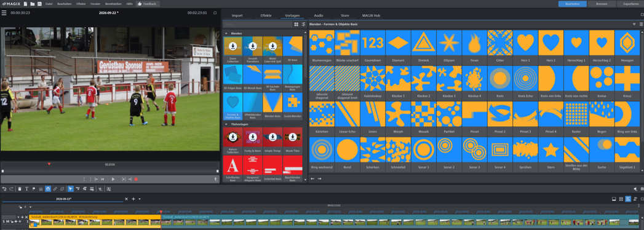Toggle the magnet object snap
The height and width of the screenshot is (230, 644).
pyautogui.click(x=47, y=189)
